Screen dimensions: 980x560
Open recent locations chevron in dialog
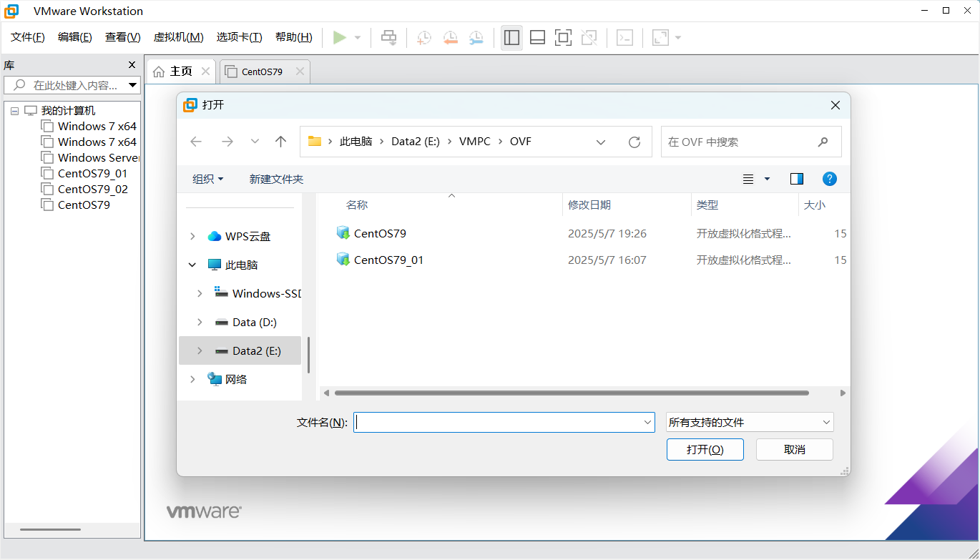pos(255,142)
